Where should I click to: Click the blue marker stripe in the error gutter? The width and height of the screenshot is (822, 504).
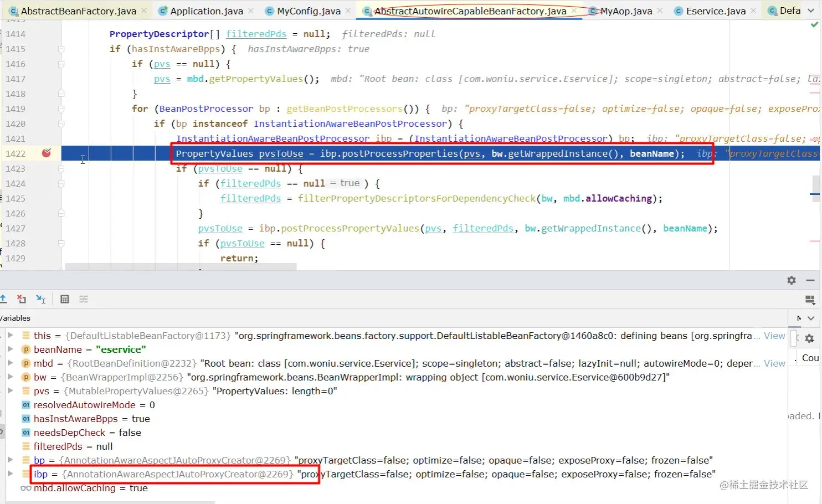pos(815,194)
